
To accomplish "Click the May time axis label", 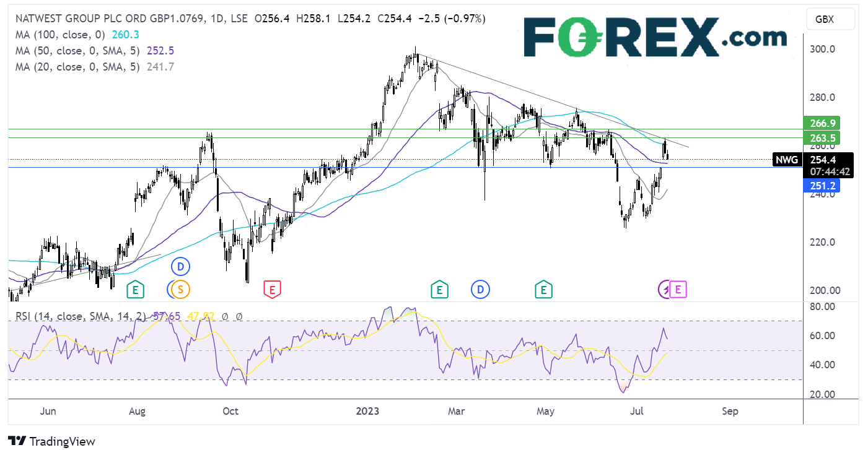I will tap(546, 411).
